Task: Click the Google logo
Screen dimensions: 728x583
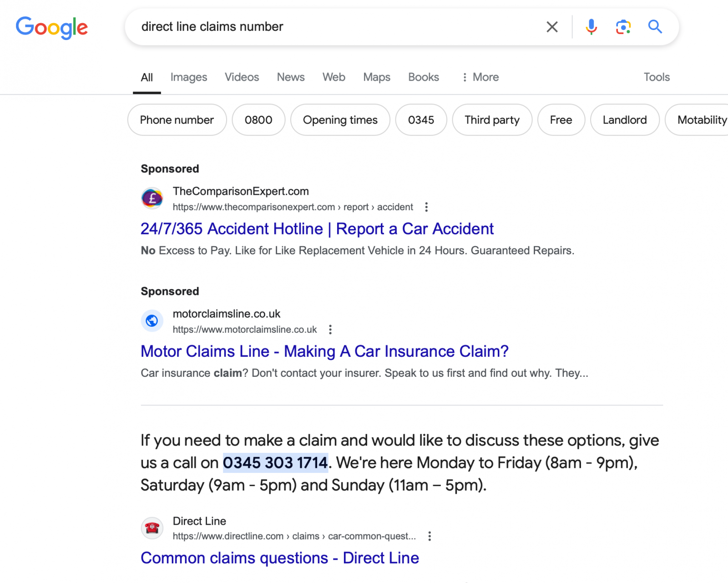Action: click(52, 28)
